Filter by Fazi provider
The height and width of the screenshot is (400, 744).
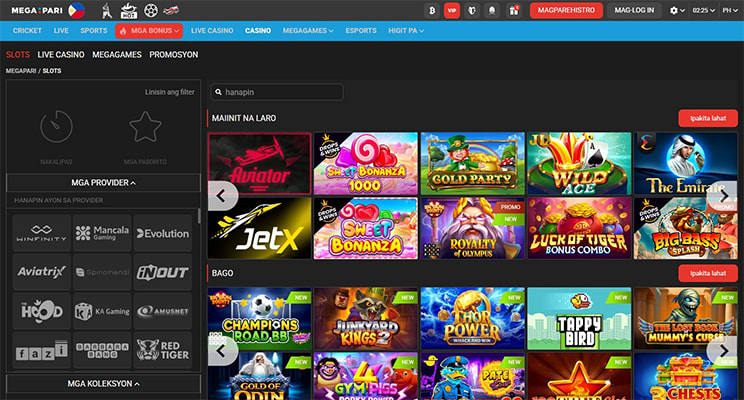tap(42, 350)
